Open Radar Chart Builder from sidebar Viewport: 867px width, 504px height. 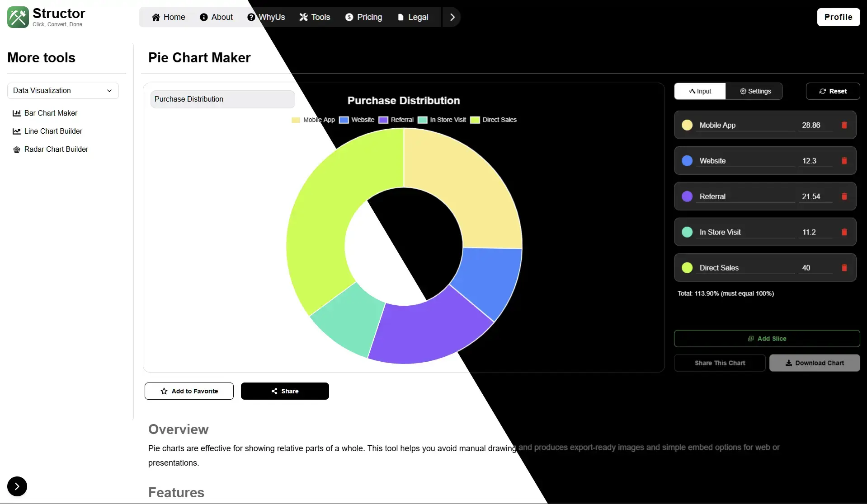point(56,149)
